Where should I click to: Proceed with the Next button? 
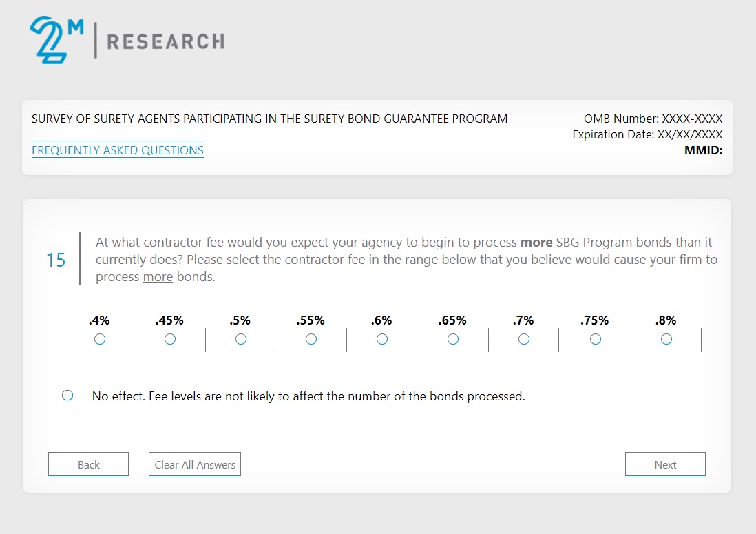pyautogui.click(x=665, y=464)
